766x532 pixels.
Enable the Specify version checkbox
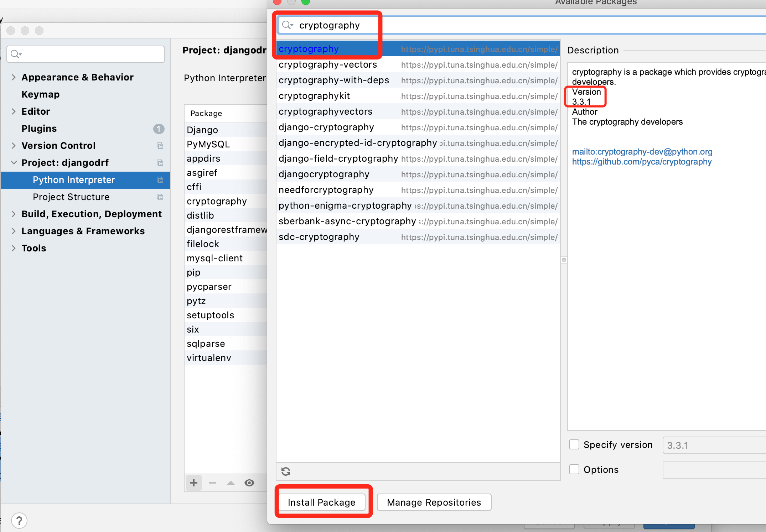point(574,444)
